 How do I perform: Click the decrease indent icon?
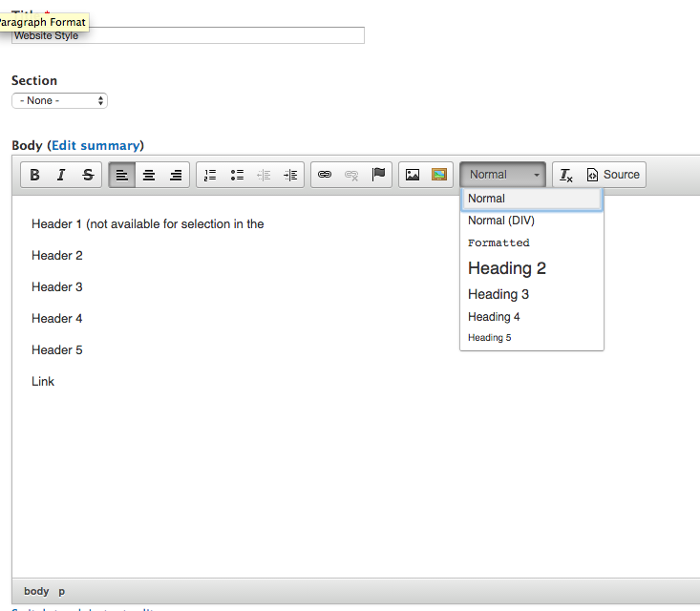click(x=264, y=175)
